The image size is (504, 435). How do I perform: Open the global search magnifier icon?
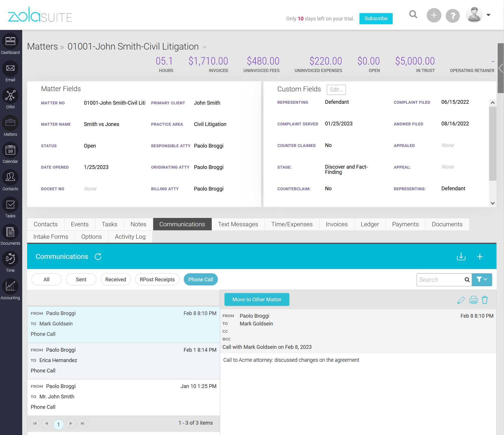413,14
